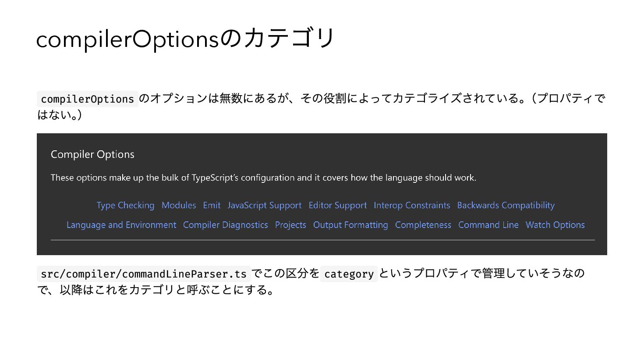Click the src/compiler/commandLineParser.ts code text
The width and height of the screenshot is (644, 363).
tap(144, 274)
